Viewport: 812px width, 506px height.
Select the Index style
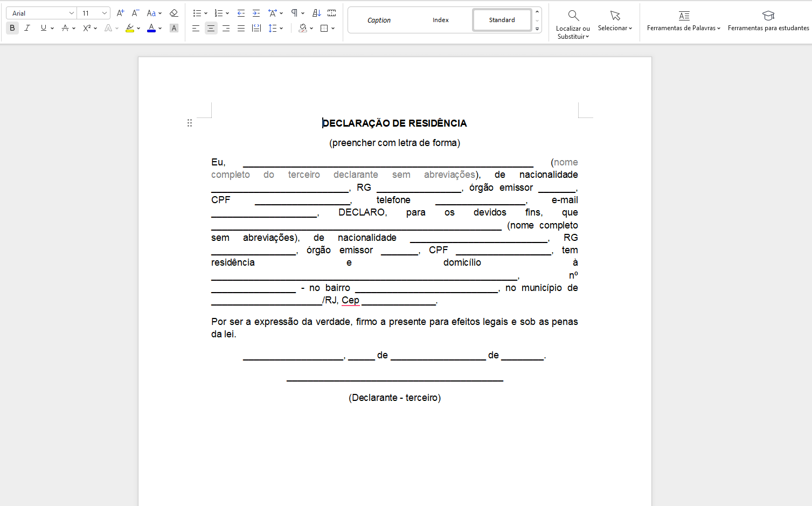(x=440, y=20)
